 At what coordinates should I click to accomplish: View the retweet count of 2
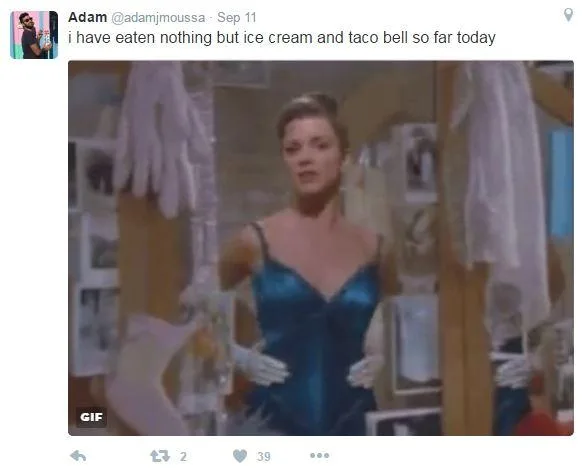(183, 456)
